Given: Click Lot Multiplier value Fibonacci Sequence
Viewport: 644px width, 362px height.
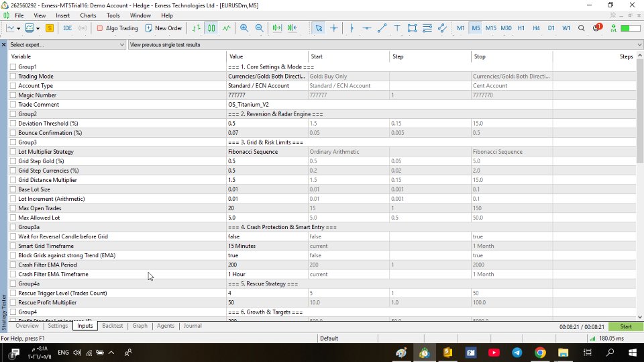Looking at the screenshot, I should coord(253,152).
